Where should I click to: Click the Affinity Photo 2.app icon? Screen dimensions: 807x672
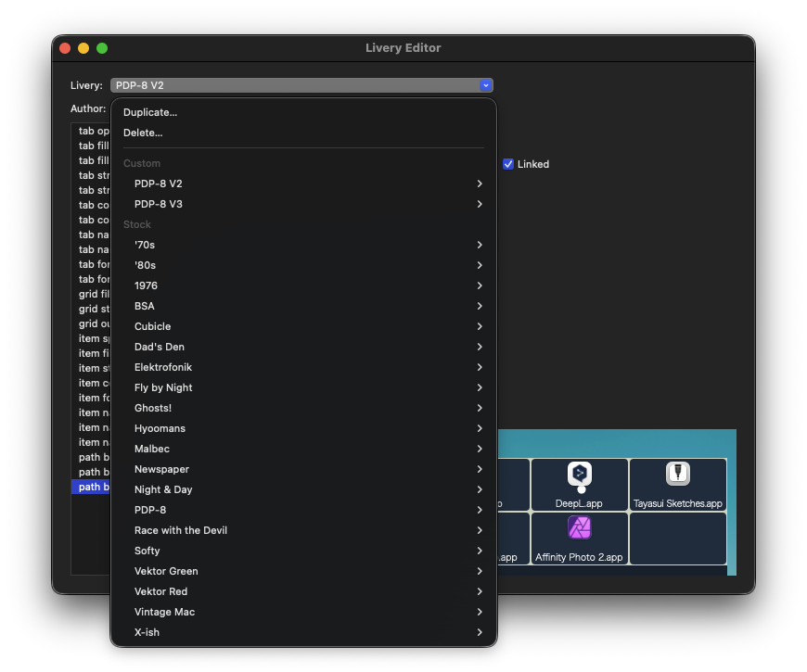(x=580, y=527)
